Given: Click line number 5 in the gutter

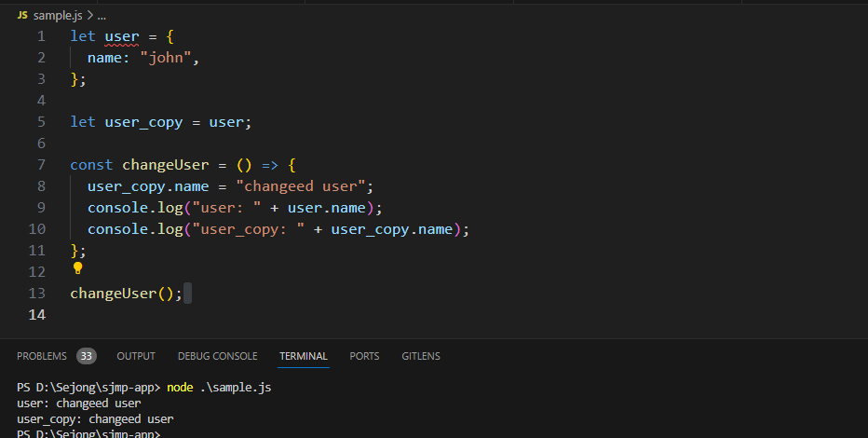Looking at the screenshot, I should [42, 122].
